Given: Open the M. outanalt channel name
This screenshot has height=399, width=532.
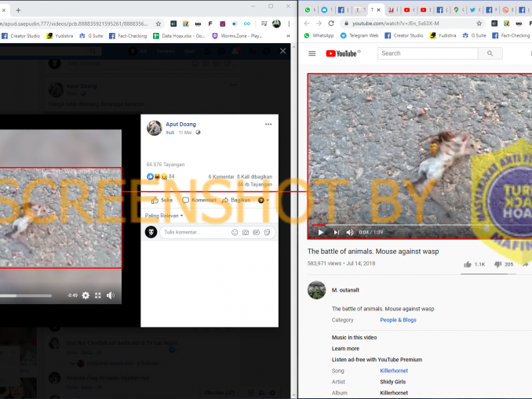Looking at the screenshot, I should (345, 290).
